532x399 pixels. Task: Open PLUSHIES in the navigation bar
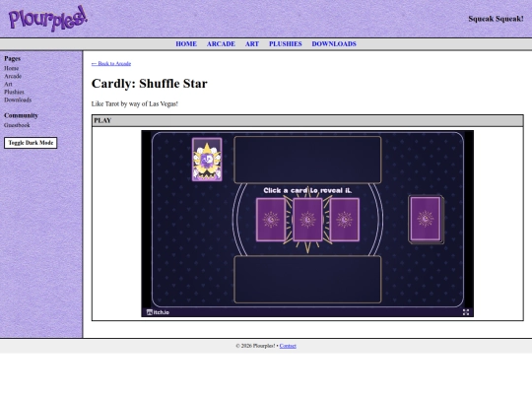(286, 43)
